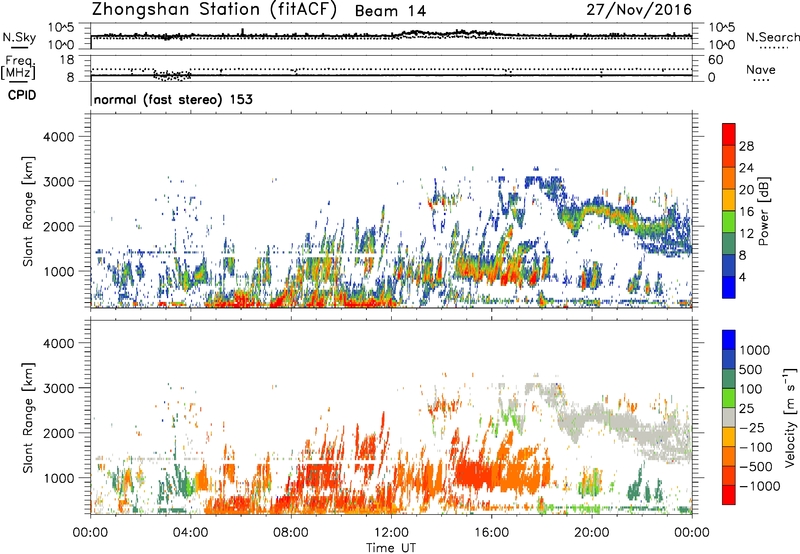Click the 'Nave' legend label

pos(761,69)
